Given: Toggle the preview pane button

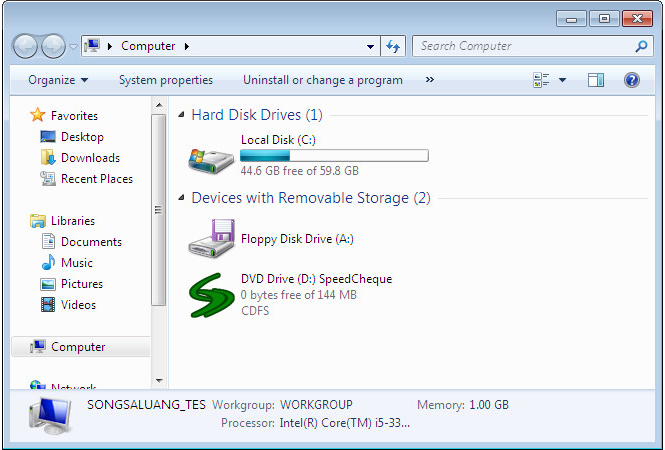Looking at the screenshot, I should pyautogui.click(x=596, y=80).
